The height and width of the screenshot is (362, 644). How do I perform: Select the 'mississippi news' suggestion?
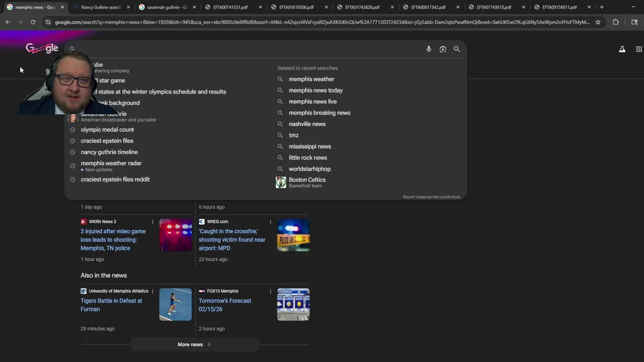point(310,146)
